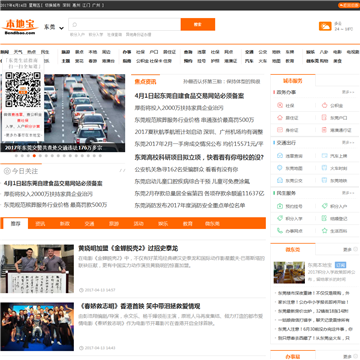
Task: Click the 焦点资讯 section heading
Action: coord(145,82)
